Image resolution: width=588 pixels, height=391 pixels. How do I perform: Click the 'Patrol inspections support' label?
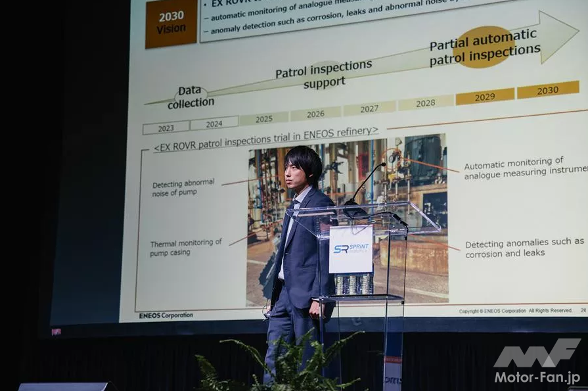pyautogui.click(x=324, y=74)
